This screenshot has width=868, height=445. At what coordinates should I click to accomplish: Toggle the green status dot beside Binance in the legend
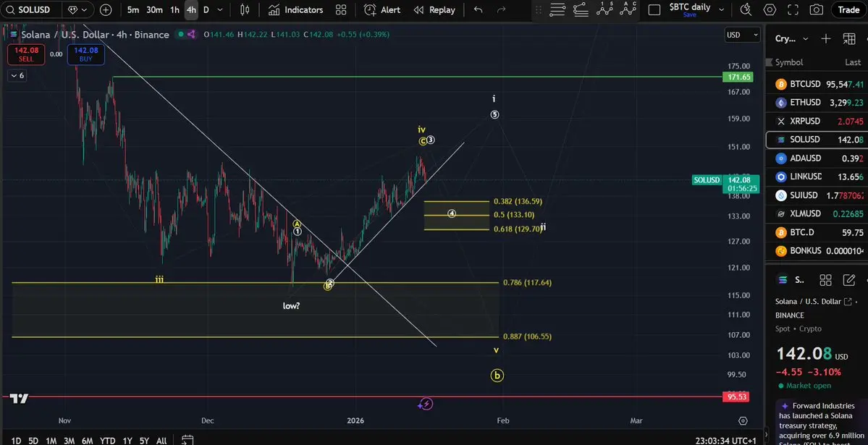180,34
